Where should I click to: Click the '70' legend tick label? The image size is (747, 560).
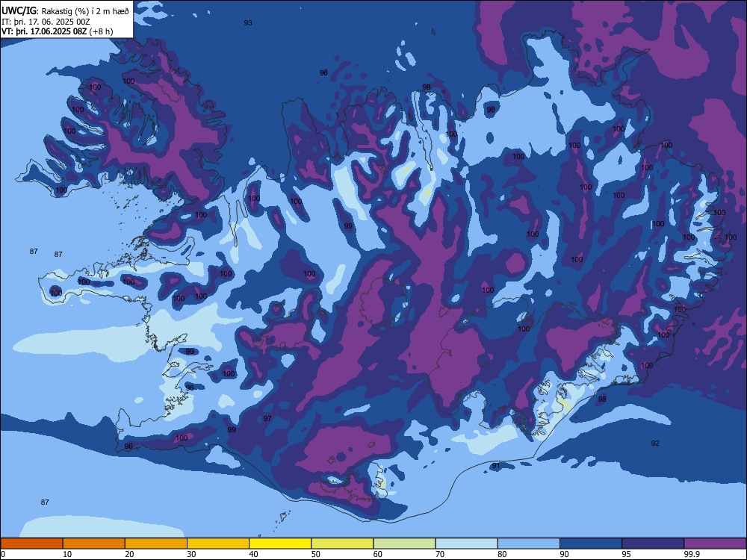[440, 554]
